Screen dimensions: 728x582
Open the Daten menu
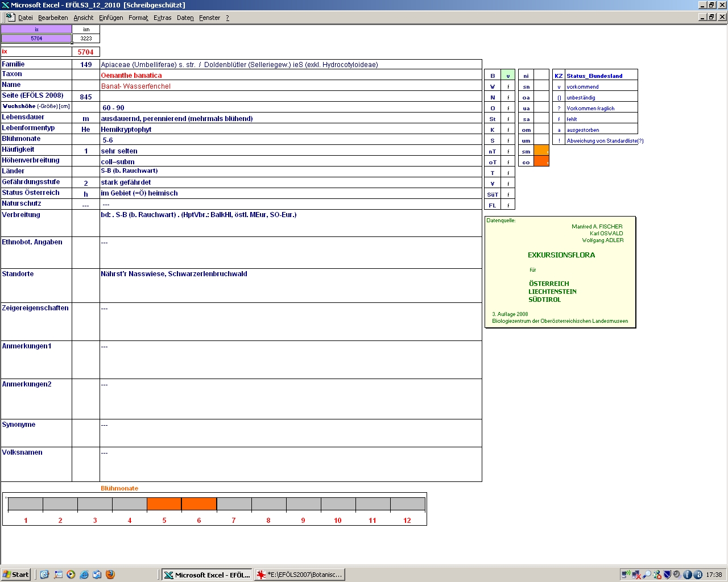(x=185, y=18)
